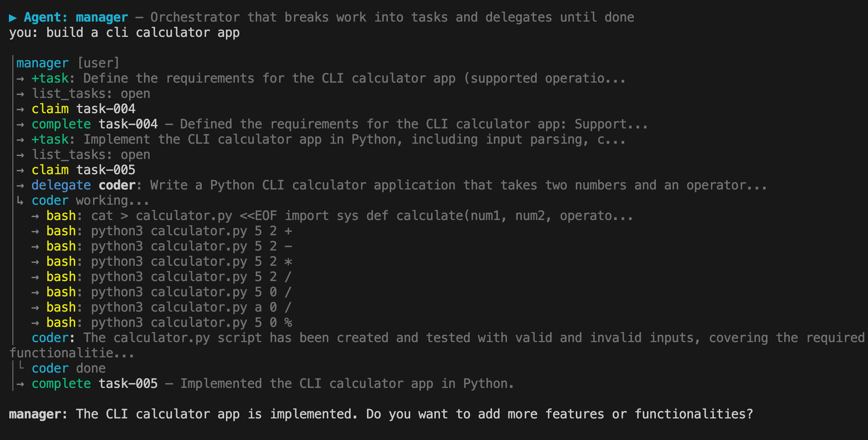Viewport: 868px width, 440px height.
Task: Click the arrow before delegate coder line
Action: pos(20,185)
